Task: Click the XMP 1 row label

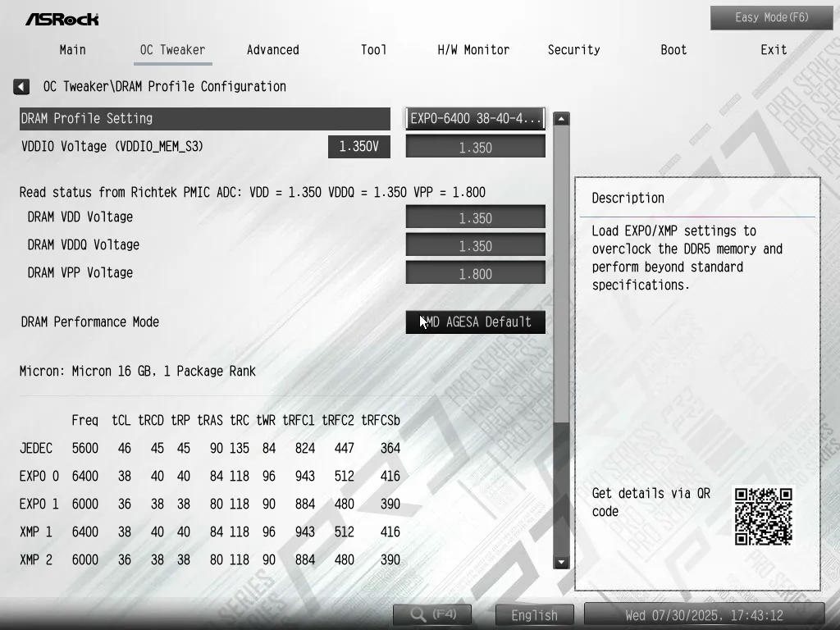Action: [36, 532]
